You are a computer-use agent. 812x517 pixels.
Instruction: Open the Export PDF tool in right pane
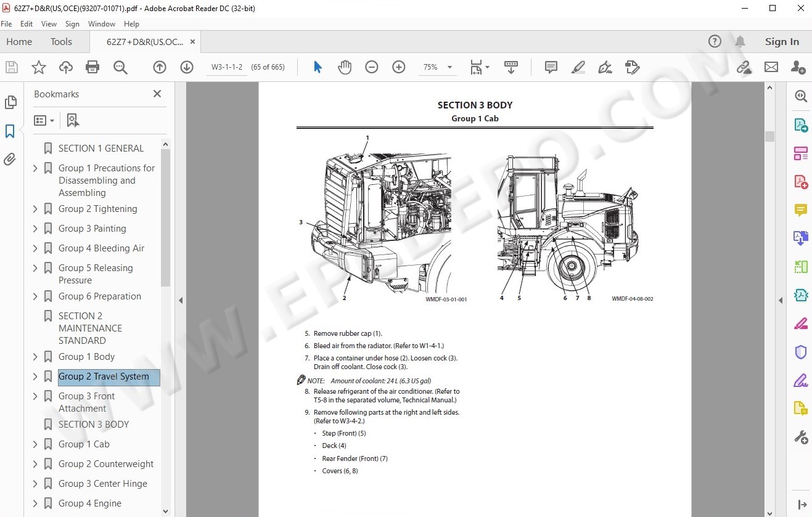801,125
